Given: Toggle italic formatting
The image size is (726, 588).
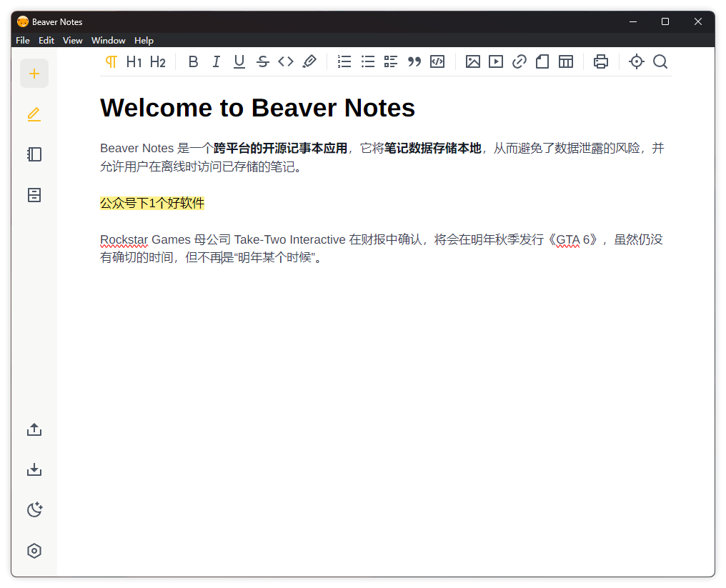Looking at the screenshot, I should point(216,61).
